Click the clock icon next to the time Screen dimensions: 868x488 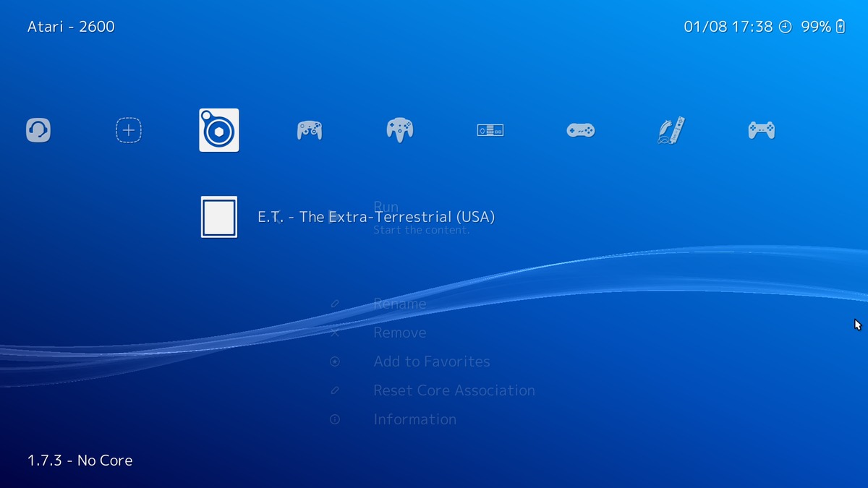(x=786, y=27)
